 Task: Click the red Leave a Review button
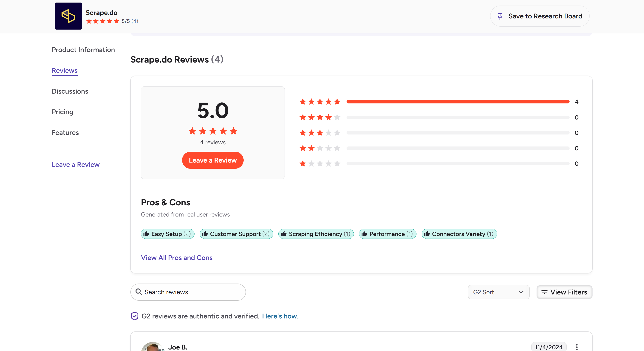pyautogui.click(x=213, y=160)
